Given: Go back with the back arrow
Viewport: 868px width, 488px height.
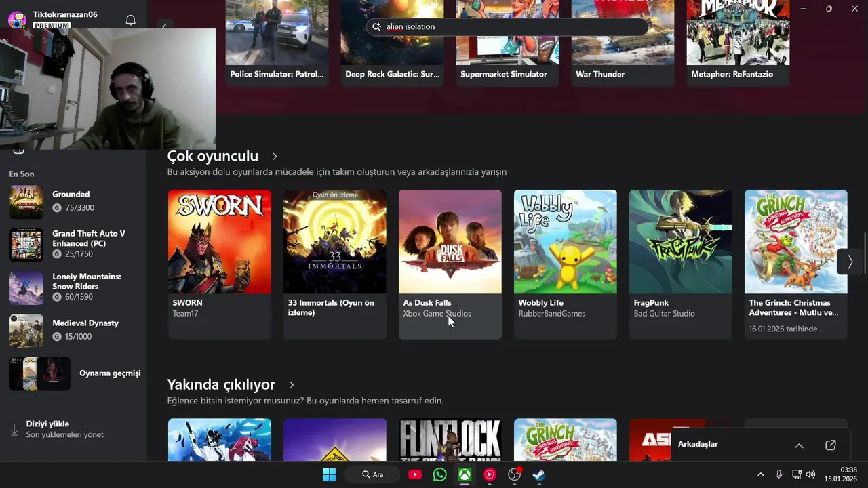Looking at the screenshot, I should 164,26.
